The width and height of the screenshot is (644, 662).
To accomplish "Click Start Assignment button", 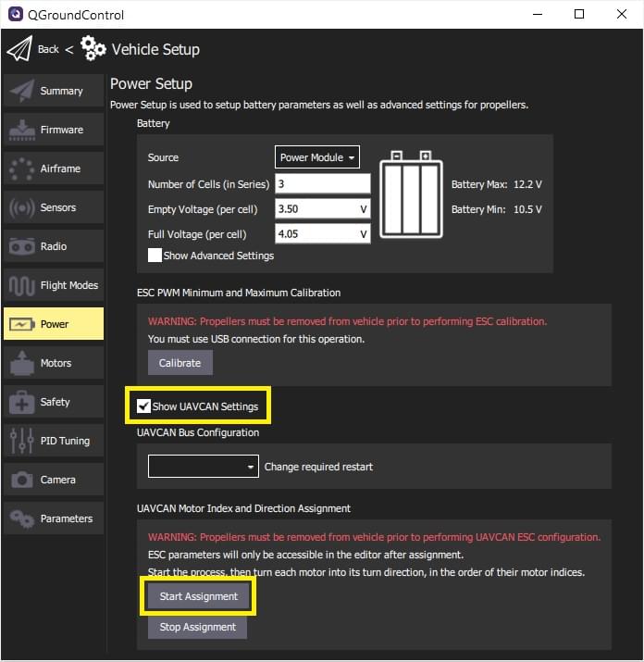I will click(x=198, y=596).
